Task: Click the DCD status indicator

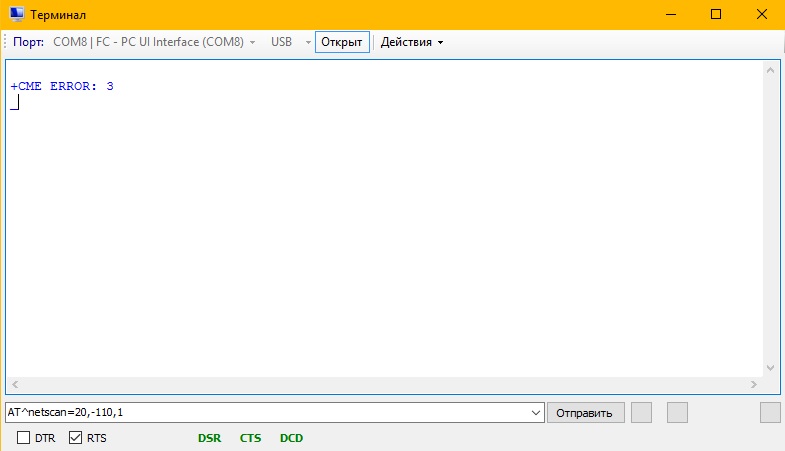Action: pyautogui.click(x=291, y=438)
